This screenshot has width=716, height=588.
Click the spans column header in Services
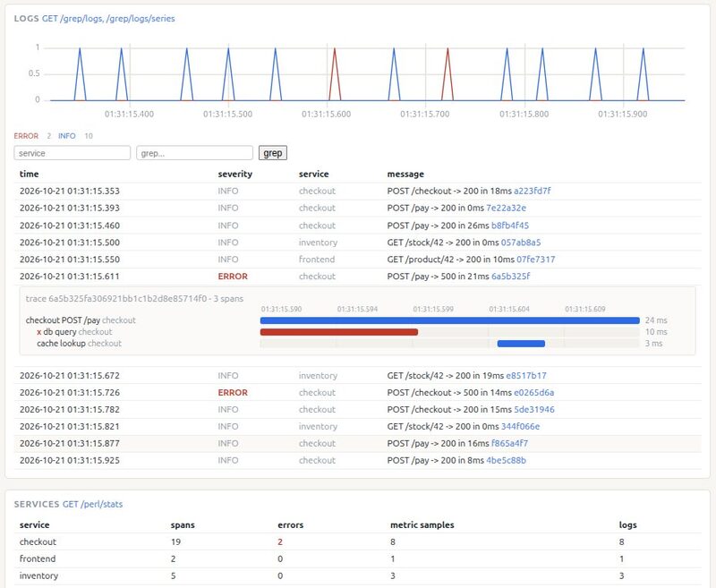tap(183, 525)
